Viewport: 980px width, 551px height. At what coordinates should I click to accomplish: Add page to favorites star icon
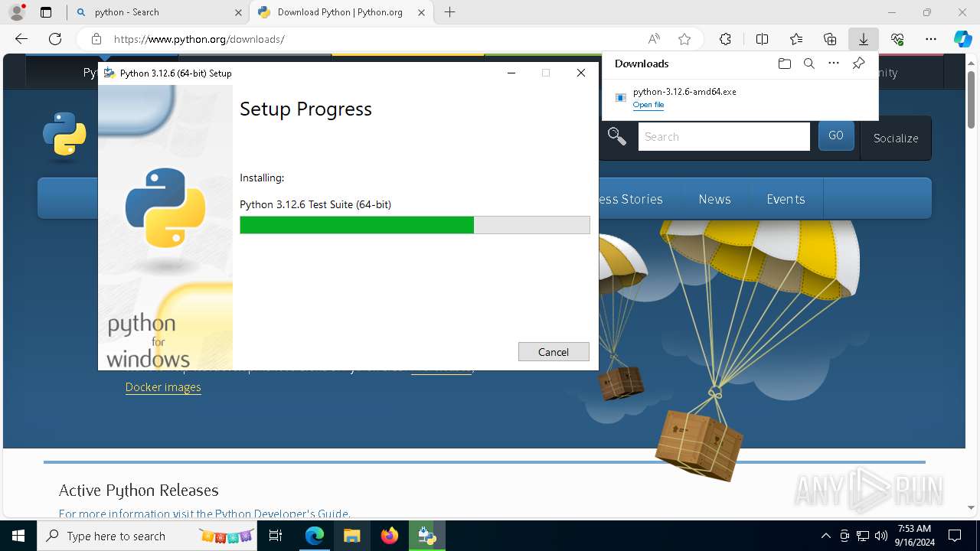pyautogui.click(x=684, y=39)
